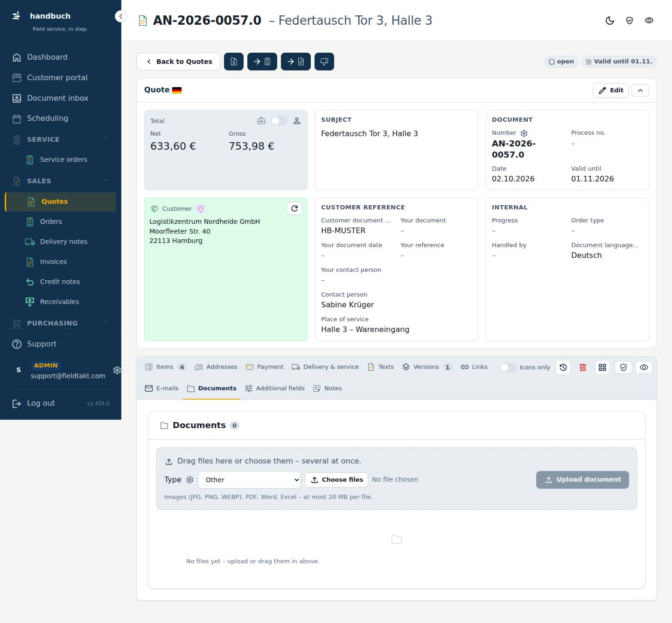Open the Additional fields tab
672x623 pixels.
click(275, 388)
